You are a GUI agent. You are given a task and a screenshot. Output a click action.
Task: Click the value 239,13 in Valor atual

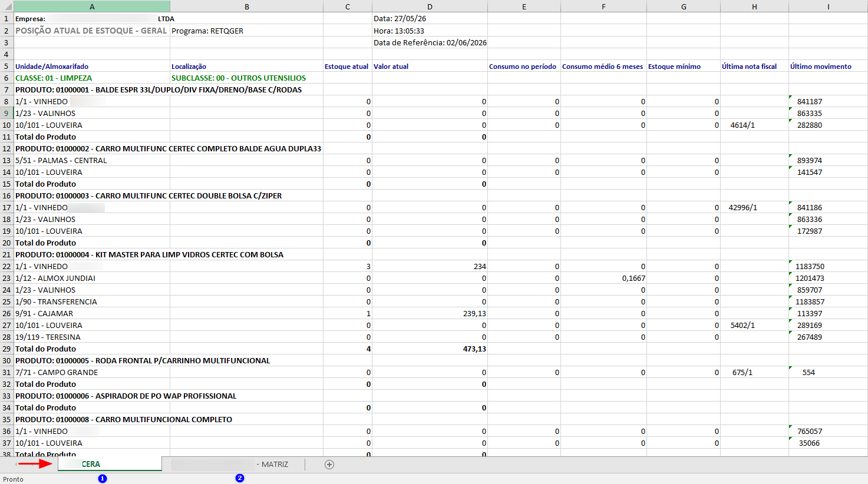click(x=430, y=313)
